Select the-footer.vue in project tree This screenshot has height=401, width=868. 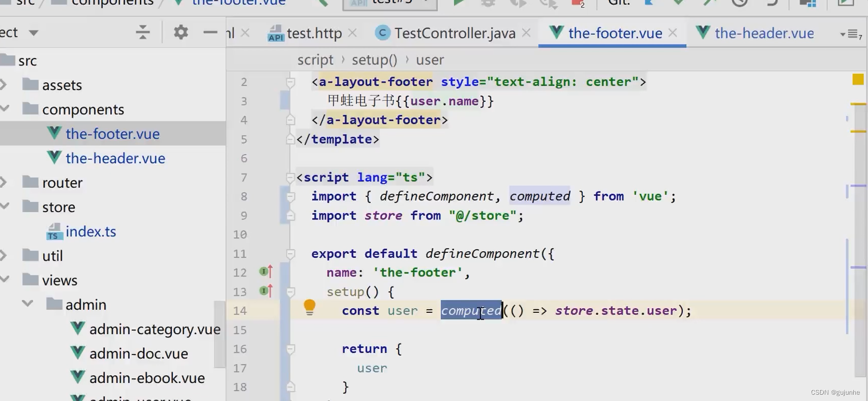click(x=113, y=133)
